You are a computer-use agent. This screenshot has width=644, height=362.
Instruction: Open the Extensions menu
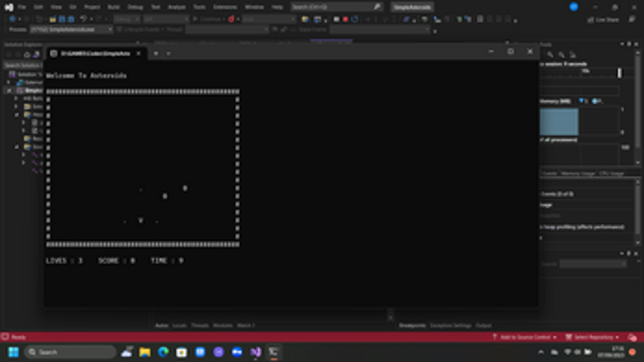[x=225, y=7]
